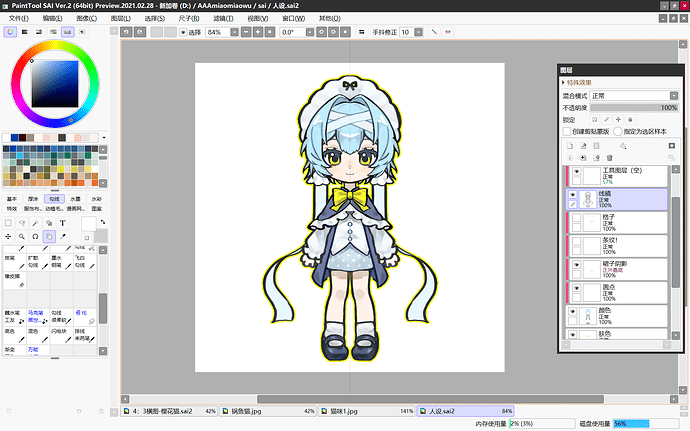Select the shape tool
The image size is (690, 431).
[49, 223]
